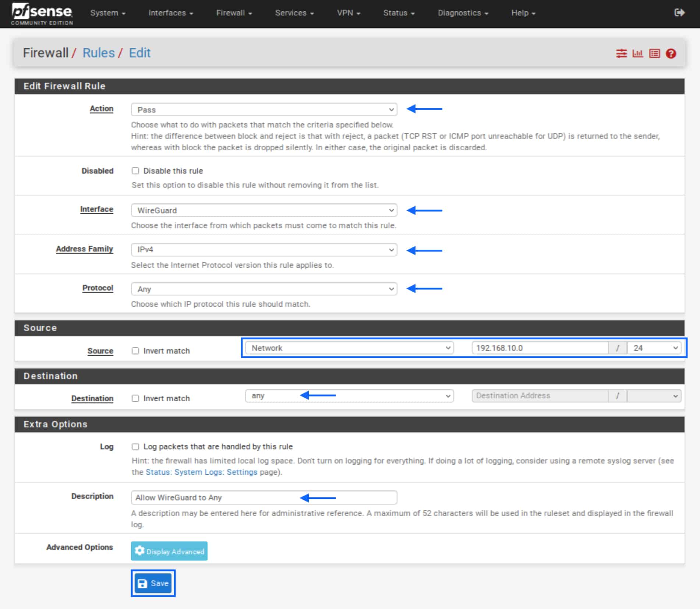Click the Description field Allow WireGuard to Any
Image resolution: width=700 pixels, height=609 pixels.
[x=264, y=497]
